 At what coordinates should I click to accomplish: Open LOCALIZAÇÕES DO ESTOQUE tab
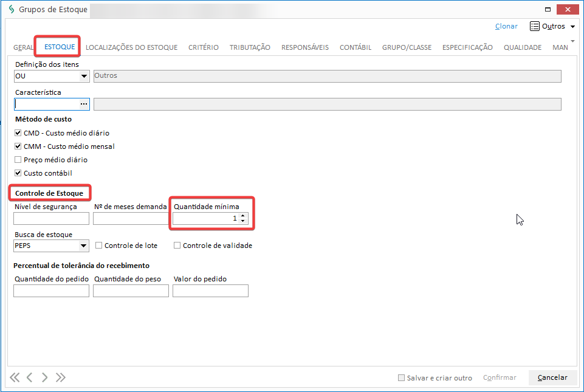(131, 47)
